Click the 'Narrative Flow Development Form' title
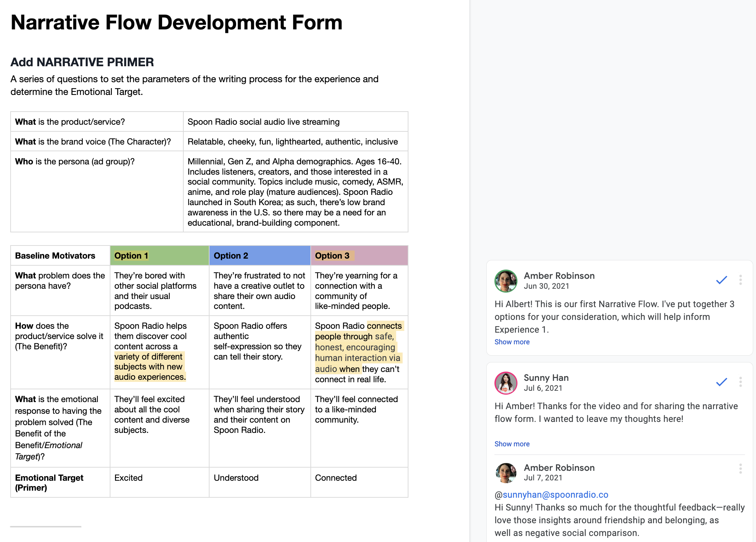 point(176,22)
